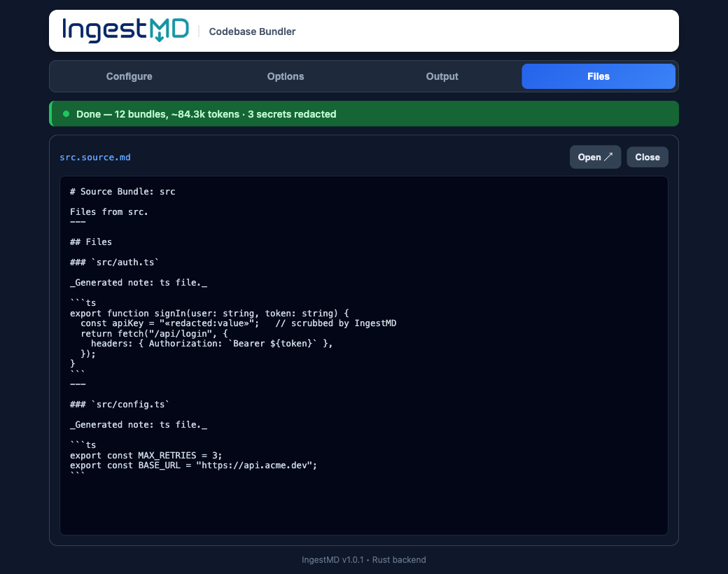Image resolution: width=728 pixels, height=574 pixels.
Task: Open src.source.md in external viewer
Action: (595, 157)
